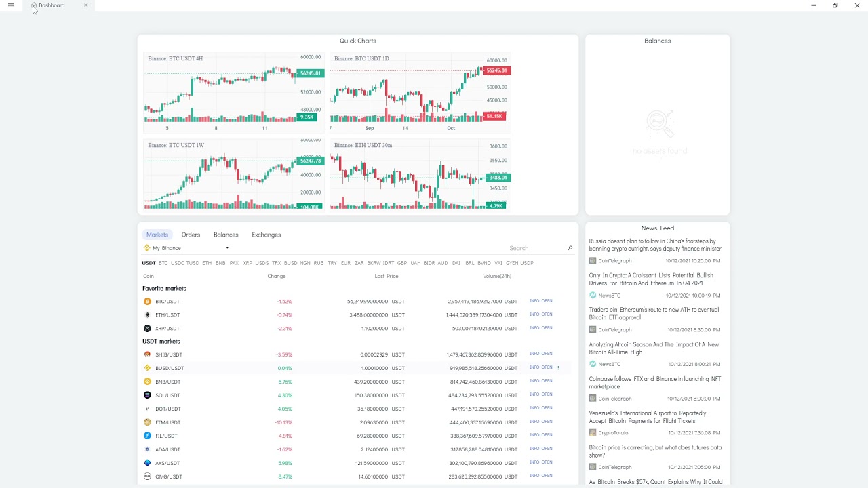Image resolution: width=868 pixels, height=488 pixels.
Task: Click the DOT/USDT coin icon
Action: (147, 409)
